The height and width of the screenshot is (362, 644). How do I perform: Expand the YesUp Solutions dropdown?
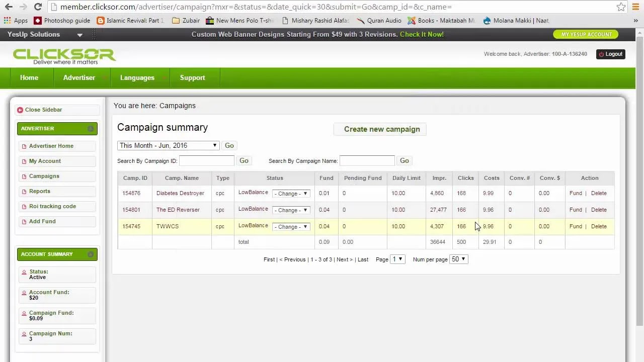point(79,35)
